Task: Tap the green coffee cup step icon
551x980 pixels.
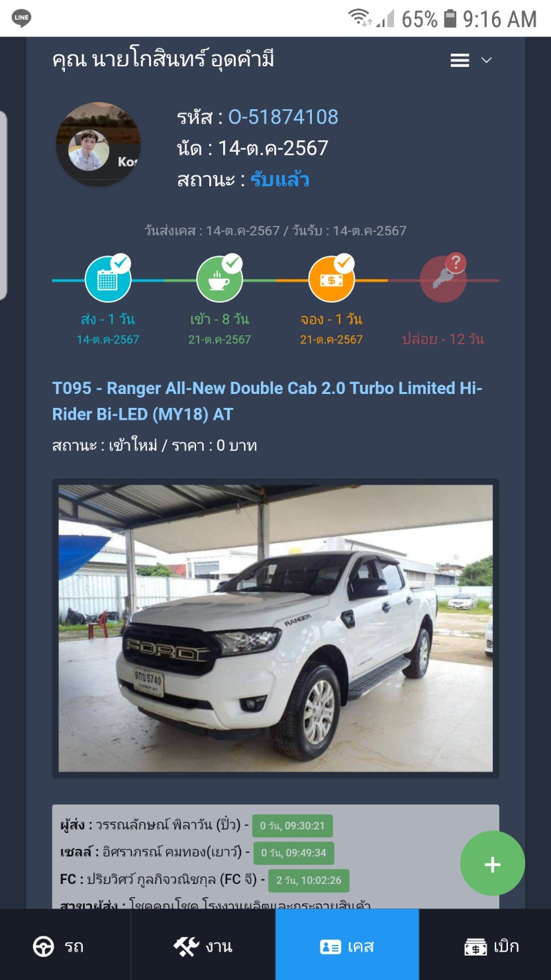Action: 220,279
